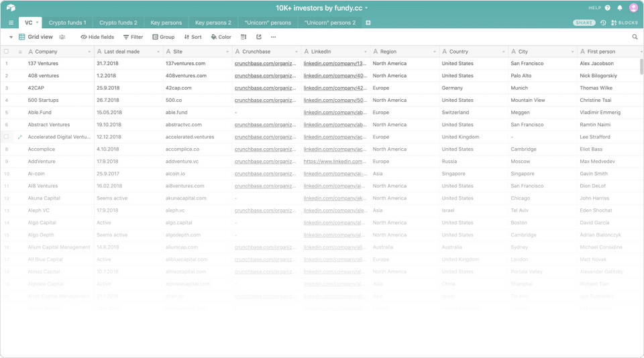Viewport: 644px width, 358px height.
Task: Switch to the Crypto funds 2 tab
Action: point(118,23)
